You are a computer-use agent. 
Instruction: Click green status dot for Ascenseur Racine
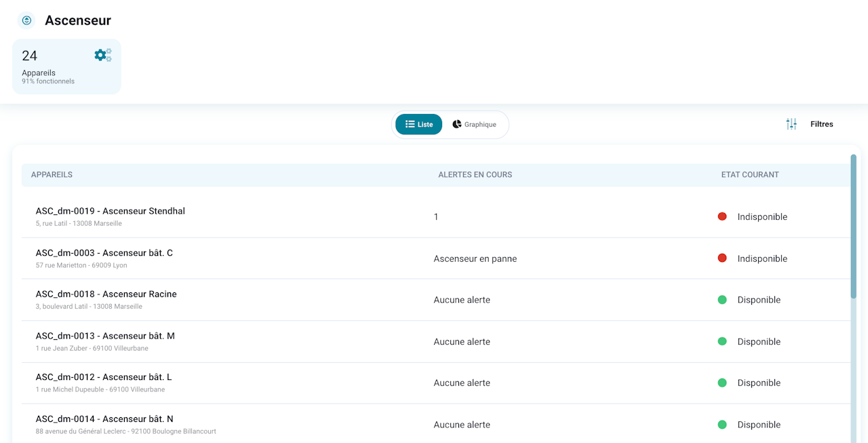pyautogui.click(x=722, y=300)
